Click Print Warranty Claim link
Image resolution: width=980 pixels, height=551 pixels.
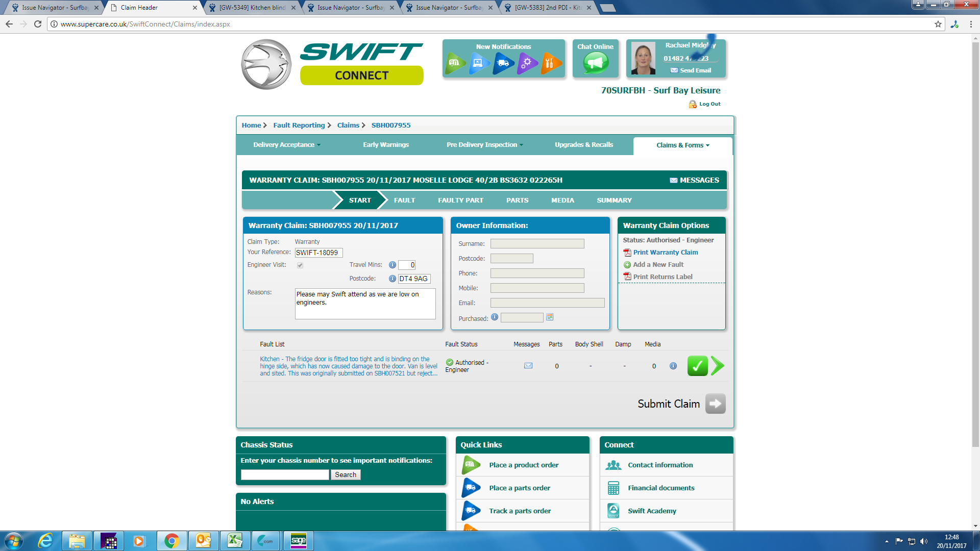pos(665,253)
